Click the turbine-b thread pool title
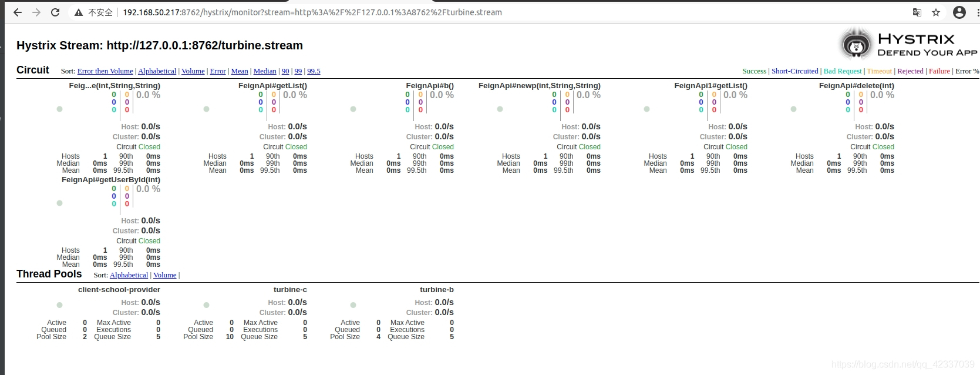This screenshot has width=980, height=375. 437,290
